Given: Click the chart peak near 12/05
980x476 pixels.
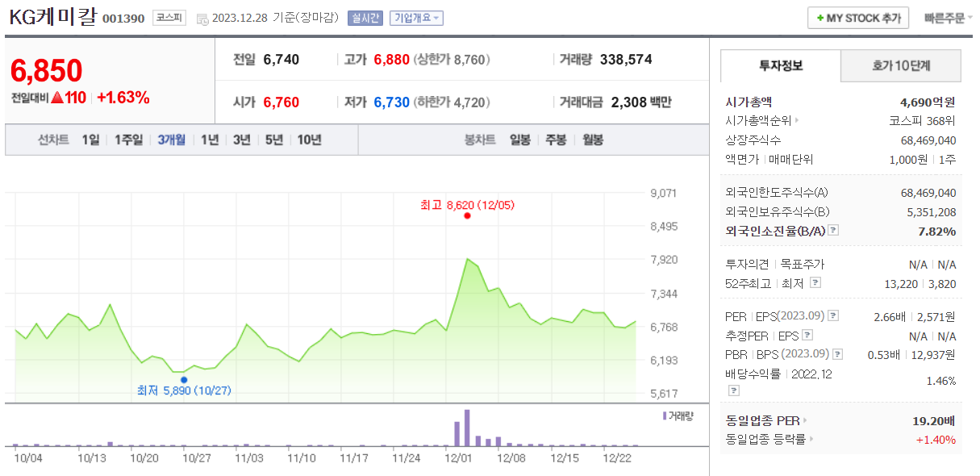Looking at the screenshot, I should click(x=467, y=260).
